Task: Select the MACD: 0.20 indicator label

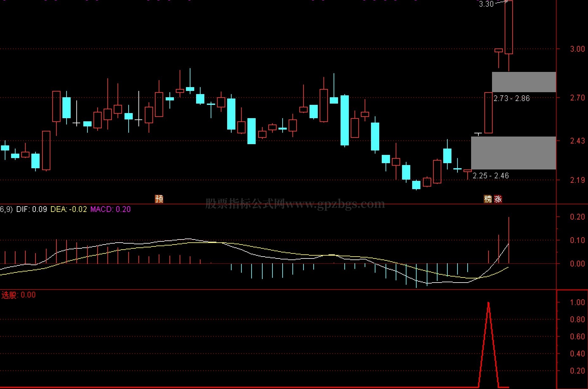Action: click(110, 209)
